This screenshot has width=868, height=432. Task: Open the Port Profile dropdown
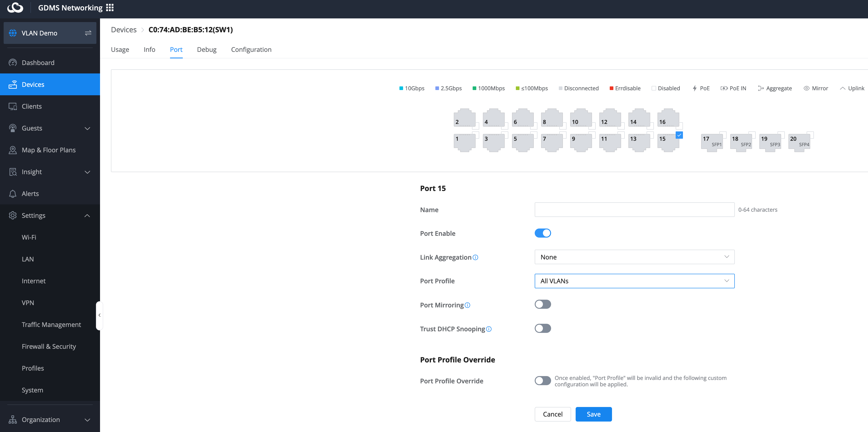pos(634,281)
